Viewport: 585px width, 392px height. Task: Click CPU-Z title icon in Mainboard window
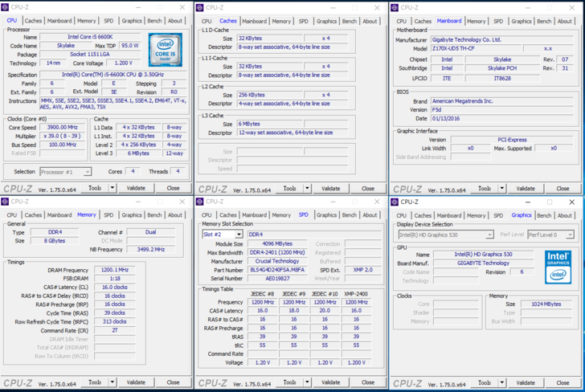395,8
